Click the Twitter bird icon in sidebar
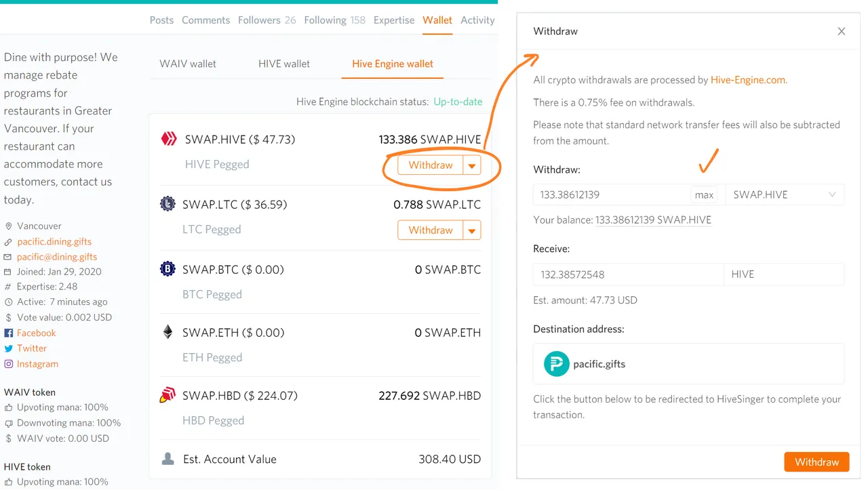Screen dimensions: 868x490 pos(9,348)
